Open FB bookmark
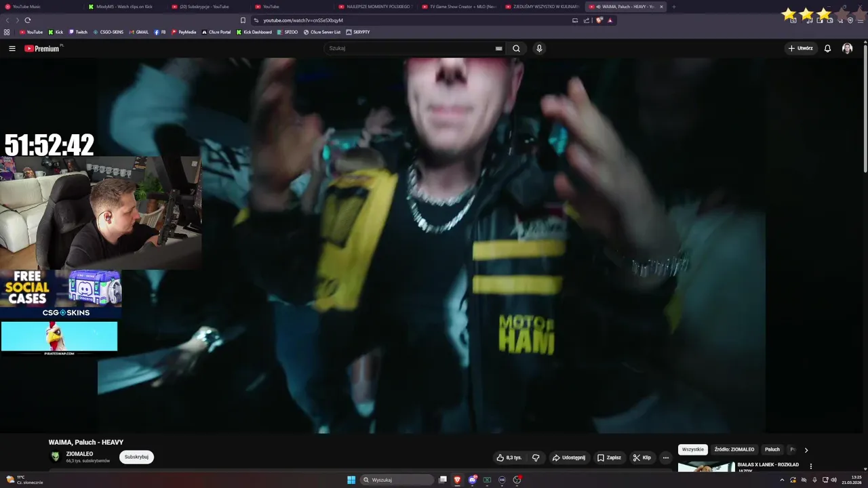 [x=160, y=32]
